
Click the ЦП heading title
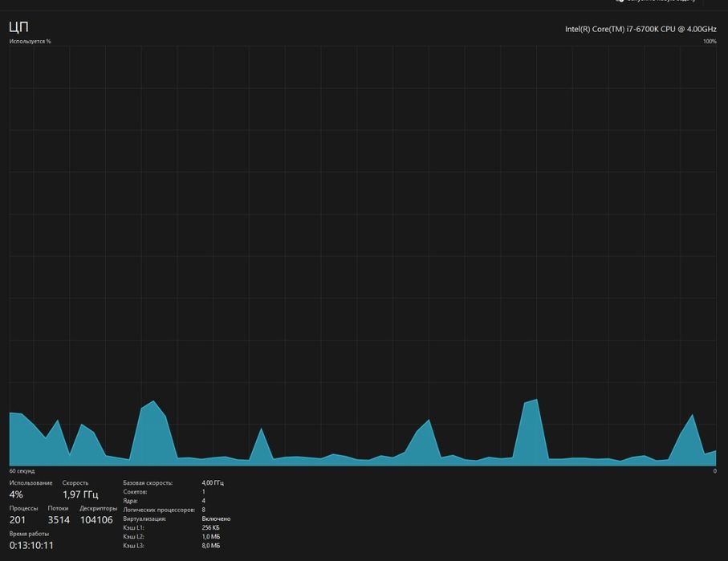click(x=18, y=27)
